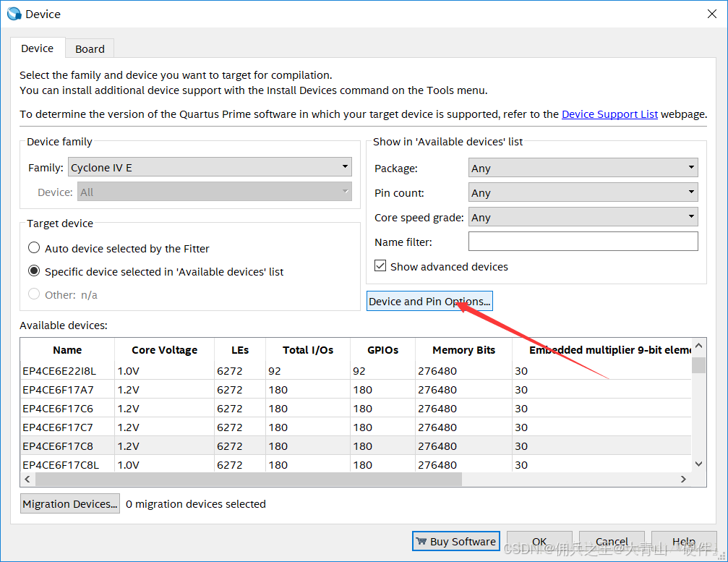Switch to the Board tab
This screenshot has width=728, height=562.
tap(90, 48)
